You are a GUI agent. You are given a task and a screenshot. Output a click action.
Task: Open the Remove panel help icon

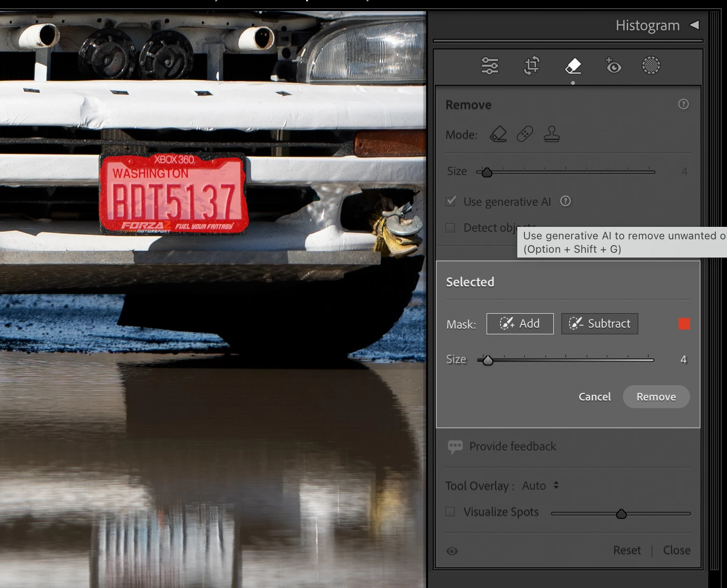coord(683,104)
